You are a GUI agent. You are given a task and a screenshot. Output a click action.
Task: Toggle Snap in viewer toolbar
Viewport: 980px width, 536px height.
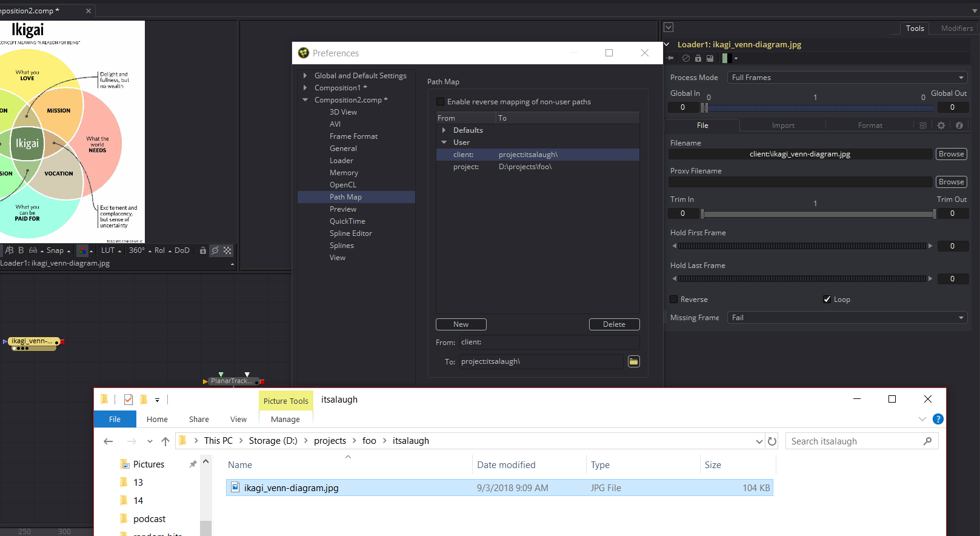55,250
